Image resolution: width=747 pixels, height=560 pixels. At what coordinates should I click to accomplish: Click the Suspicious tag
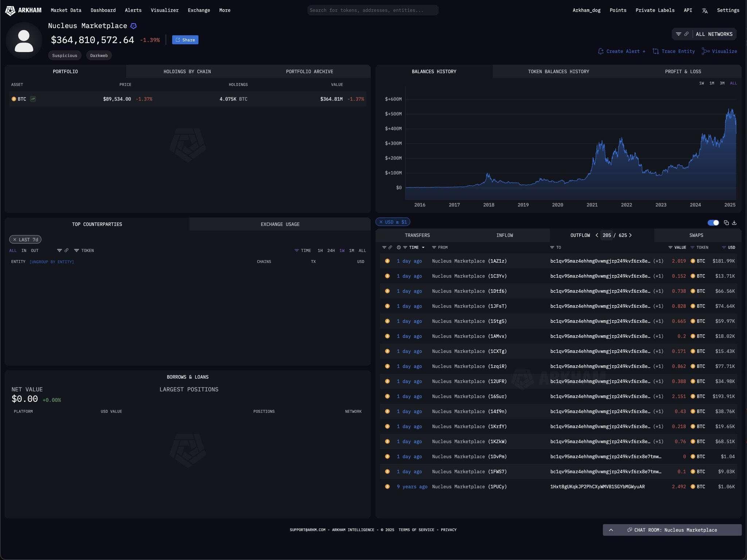pos(65,55)
